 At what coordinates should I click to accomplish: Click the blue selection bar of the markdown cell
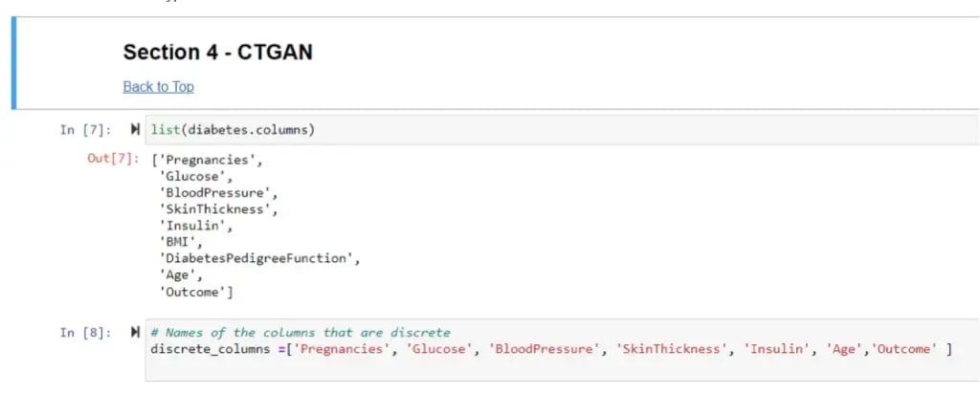click(x=14, y=63)
